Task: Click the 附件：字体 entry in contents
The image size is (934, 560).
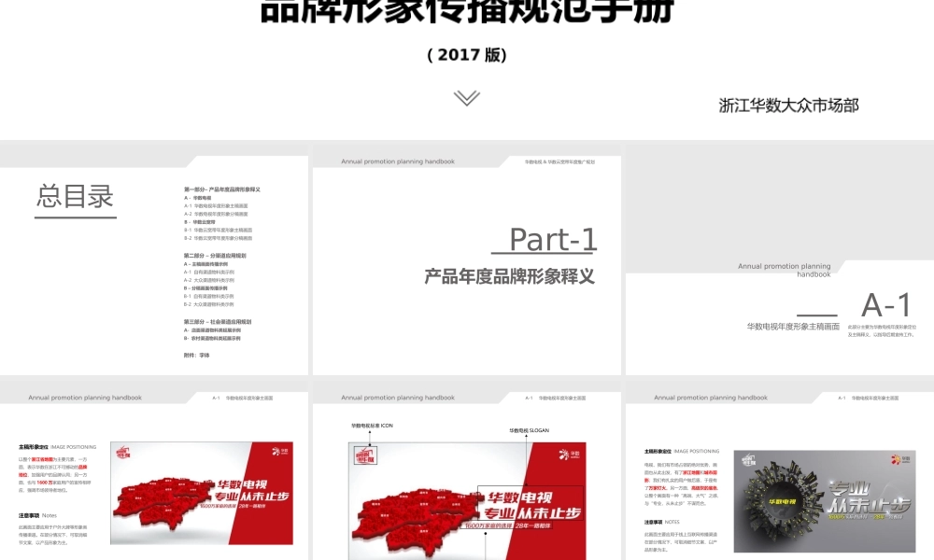Action: 196,356
